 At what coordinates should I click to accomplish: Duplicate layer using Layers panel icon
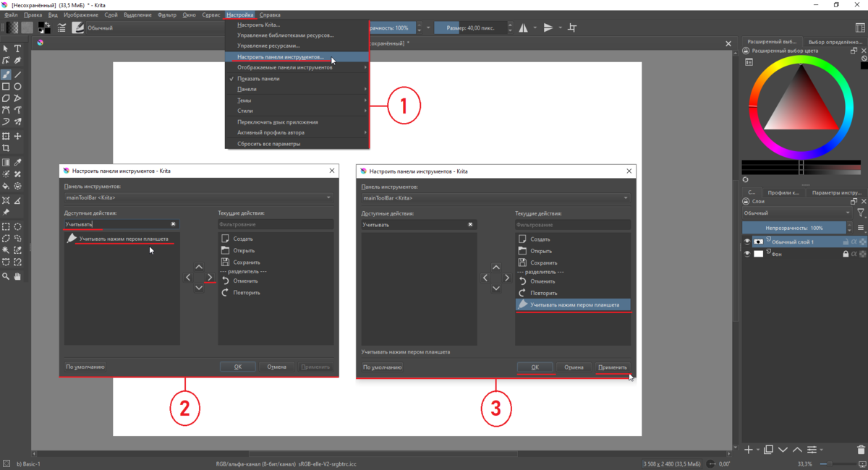[x=768, y=450]
